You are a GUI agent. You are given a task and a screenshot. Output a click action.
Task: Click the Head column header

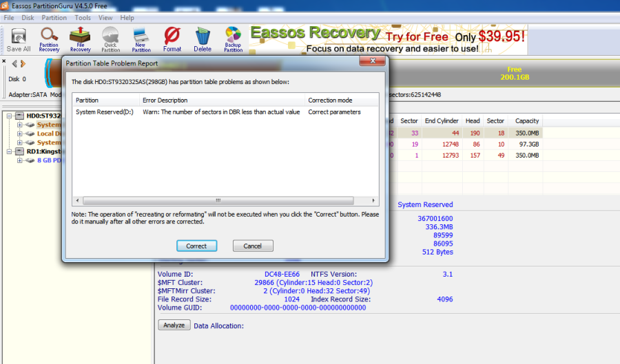click(473, 121)
